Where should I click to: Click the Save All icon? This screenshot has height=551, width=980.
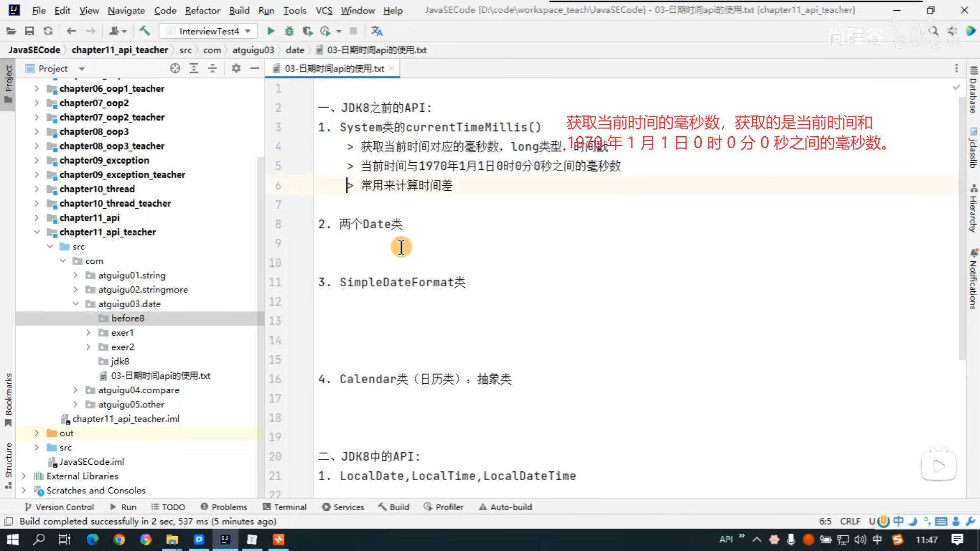pyautogui.click(x=29, y=31)
